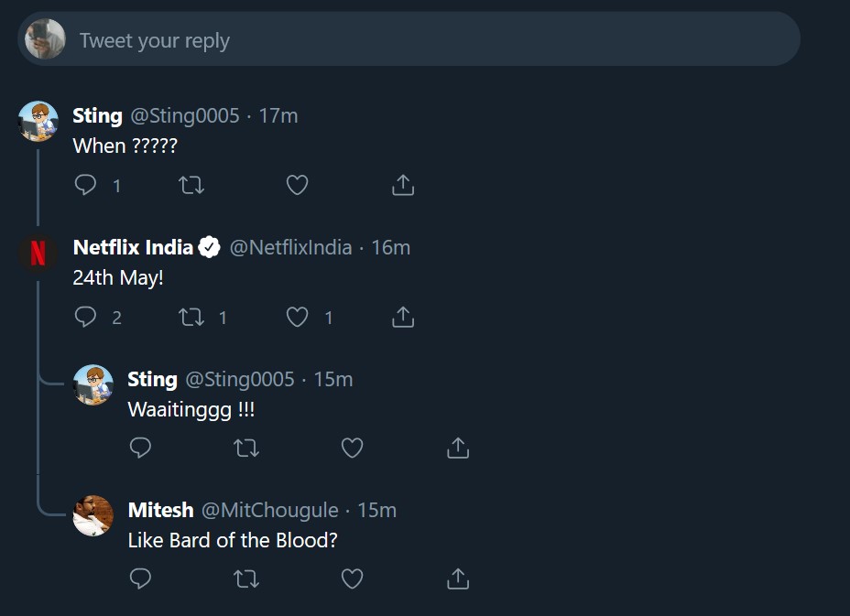Reply to Sting's "Waaitinggg !!!" tweet
850x616 pixels.
tap(140, 448)
